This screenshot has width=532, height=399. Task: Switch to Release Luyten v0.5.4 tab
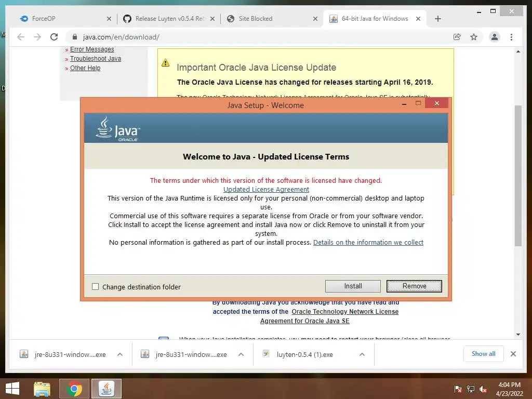click(x=169, y=19)
